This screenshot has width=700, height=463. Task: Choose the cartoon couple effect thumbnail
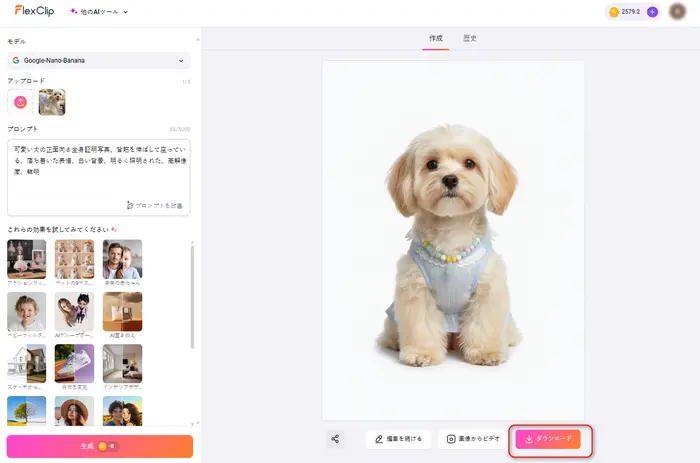coord(122,411)
